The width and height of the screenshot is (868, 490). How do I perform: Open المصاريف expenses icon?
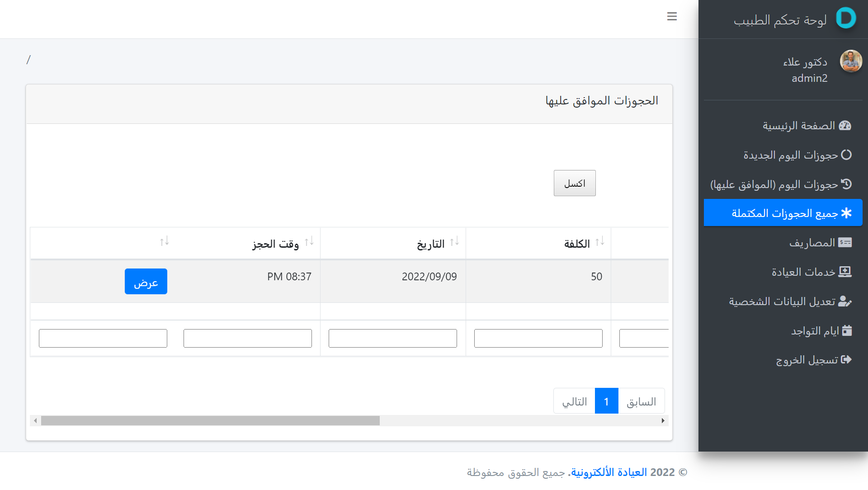[x=845, y=243]
